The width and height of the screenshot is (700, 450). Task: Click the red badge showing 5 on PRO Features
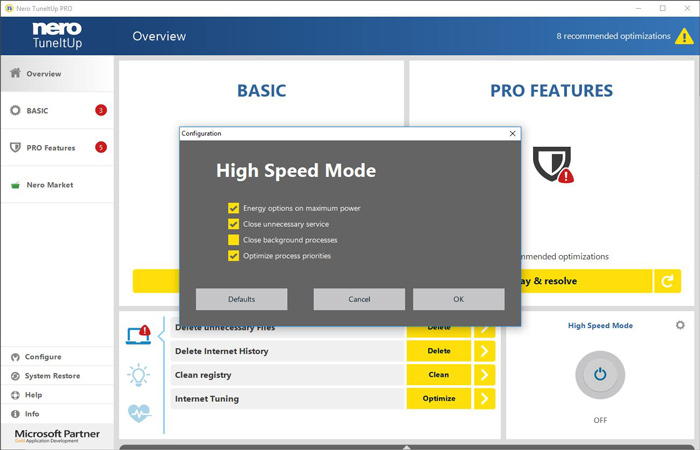pos(101,147)
